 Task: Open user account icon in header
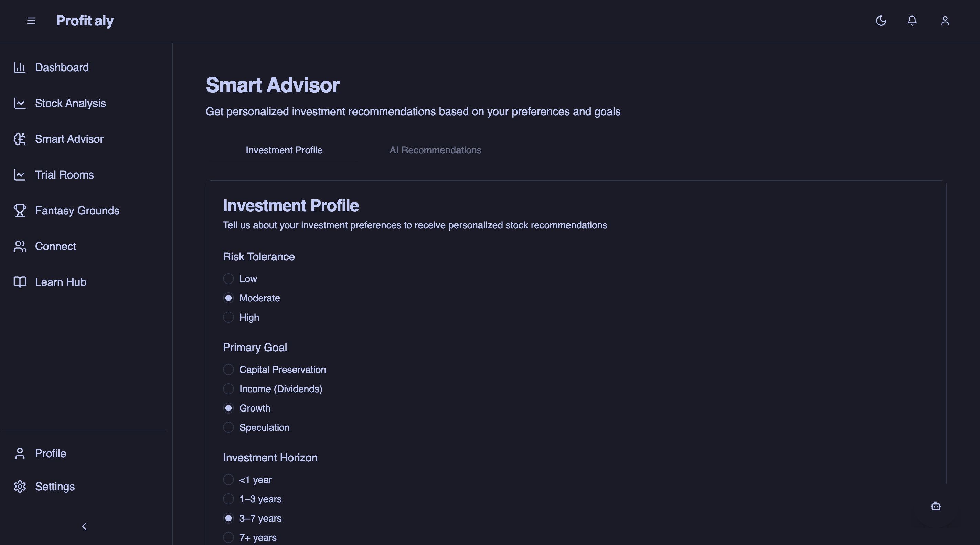(x=945, y=21)
